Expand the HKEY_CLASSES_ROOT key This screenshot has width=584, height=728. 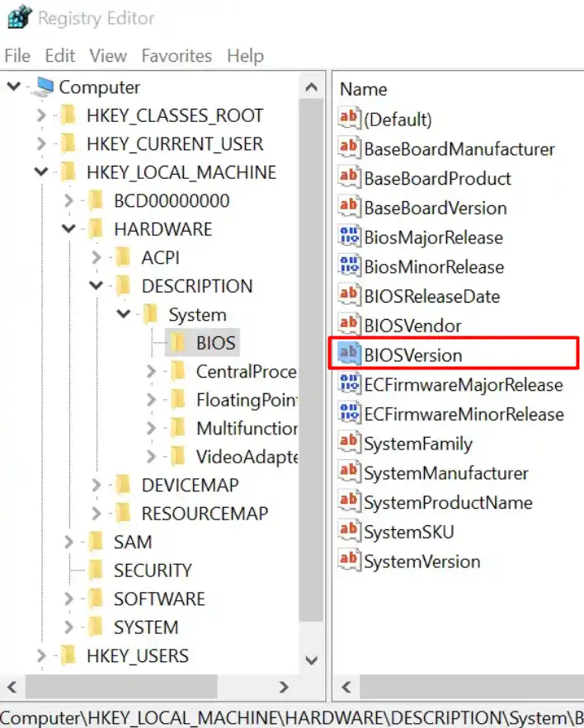pos(41,115)
